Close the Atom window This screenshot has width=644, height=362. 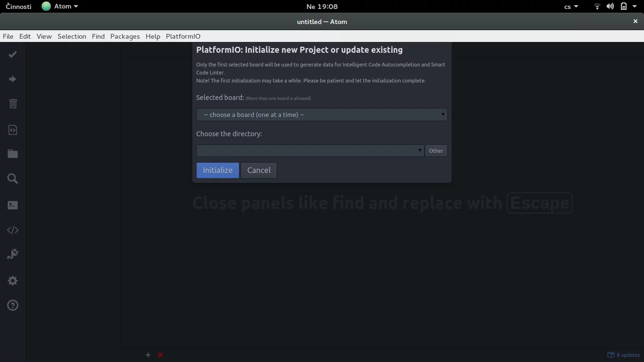click(635, 21)
